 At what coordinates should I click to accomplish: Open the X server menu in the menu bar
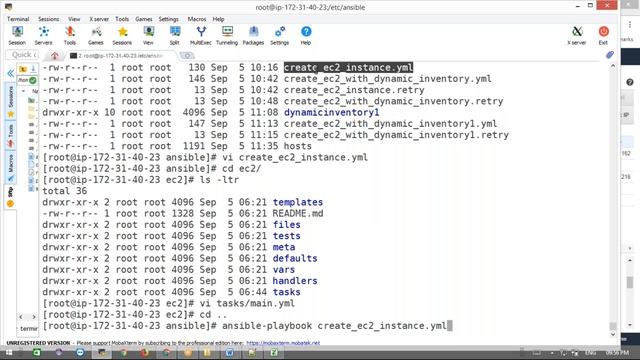click(x=99, y=19)
